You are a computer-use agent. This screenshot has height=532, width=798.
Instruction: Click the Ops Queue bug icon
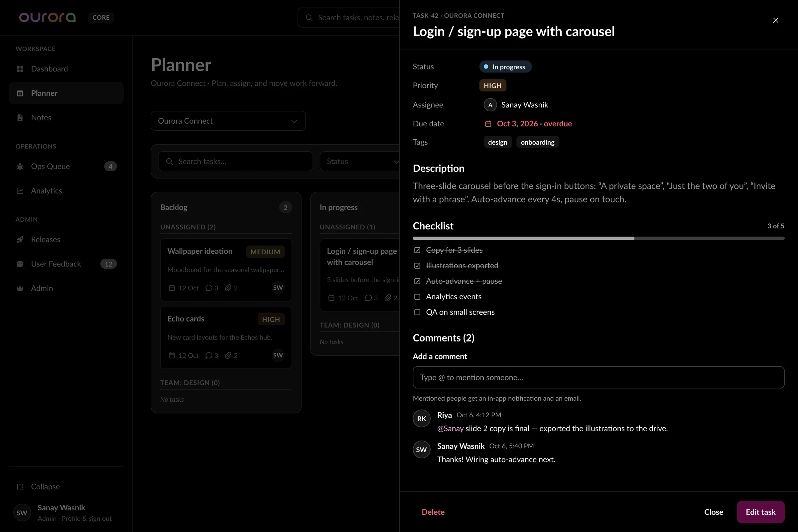(x=20, y=166)
